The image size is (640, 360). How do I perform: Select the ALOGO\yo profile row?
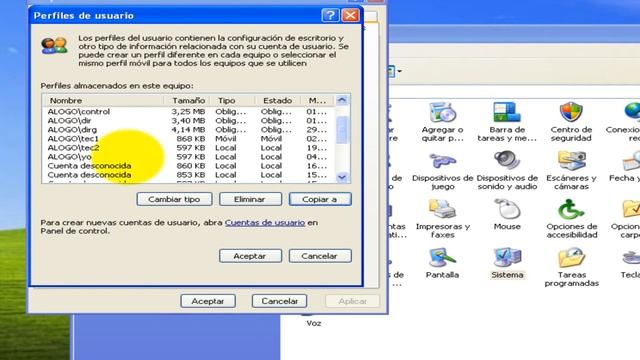tap(188, 157)
